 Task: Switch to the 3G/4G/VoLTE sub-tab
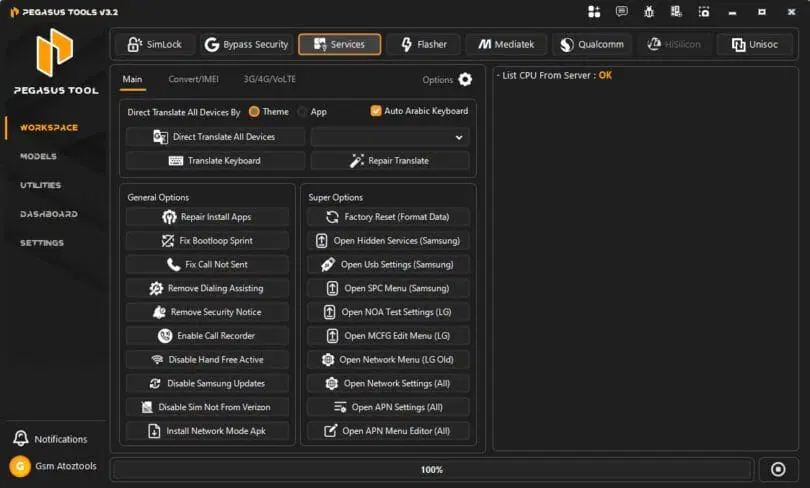(x=270, y=79)
